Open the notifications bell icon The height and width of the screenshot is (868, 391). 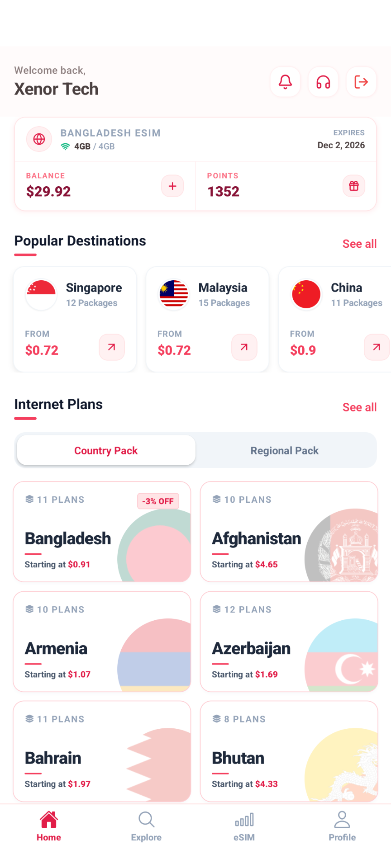pos(285,82)
